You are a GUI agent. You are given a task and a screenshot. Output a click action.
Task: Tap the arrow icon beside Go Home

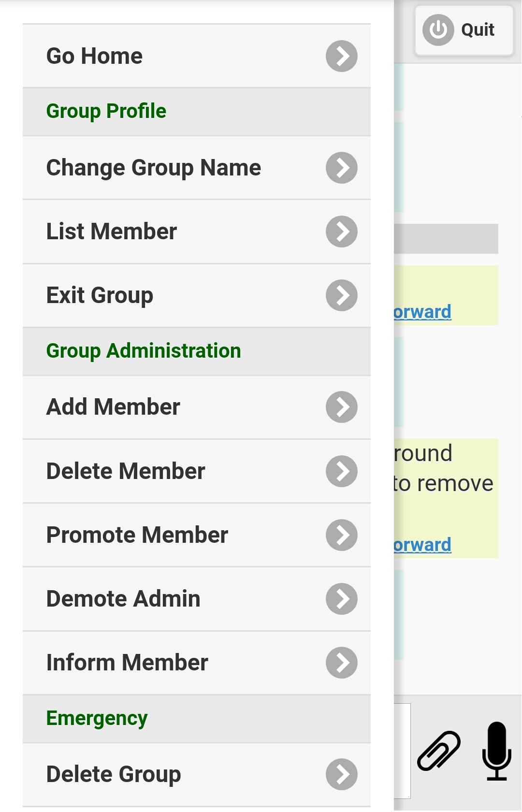[x=341, y=56]
